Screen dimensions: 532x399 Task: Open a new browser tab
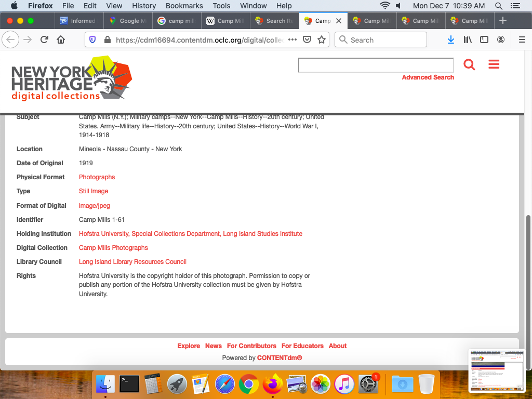[502, 21]
